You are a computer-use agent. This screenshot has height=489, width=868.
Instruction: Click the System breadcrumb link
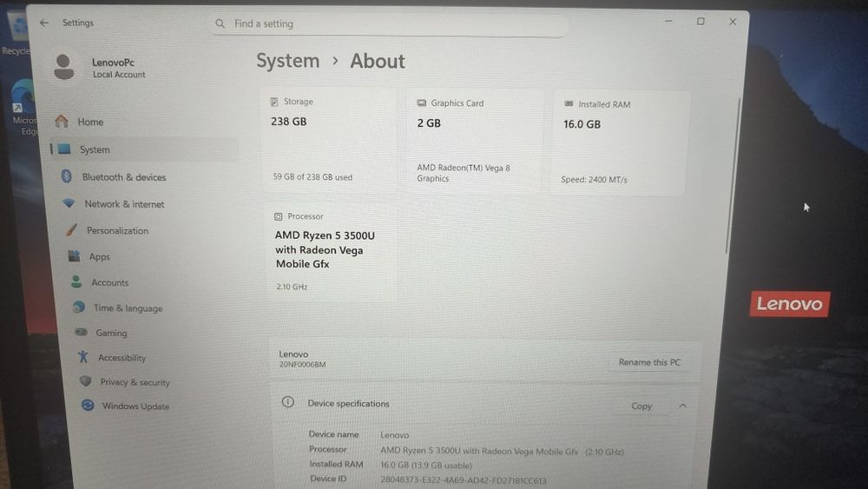(288, 60)
